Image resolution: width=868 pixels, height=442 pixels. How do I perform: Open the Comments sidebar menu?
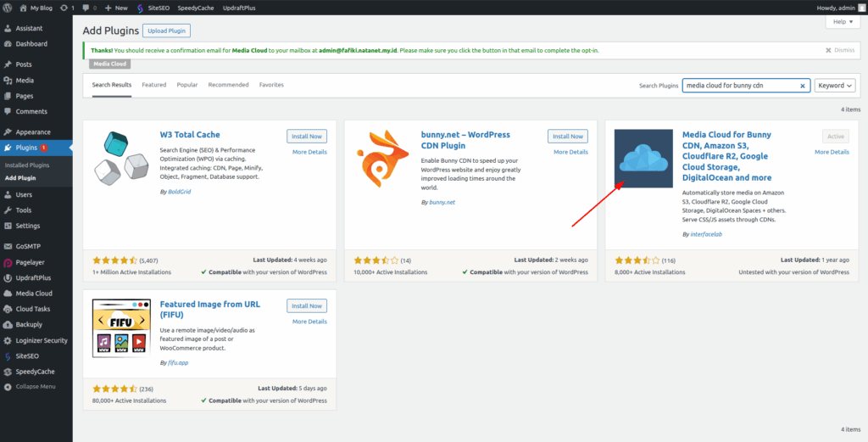tap(31, 111)
